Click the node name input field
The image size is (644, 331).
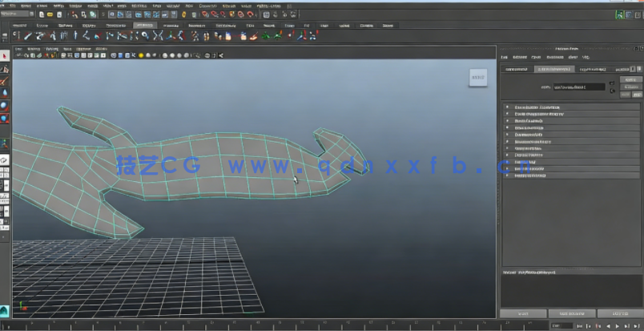coord(579,87)
